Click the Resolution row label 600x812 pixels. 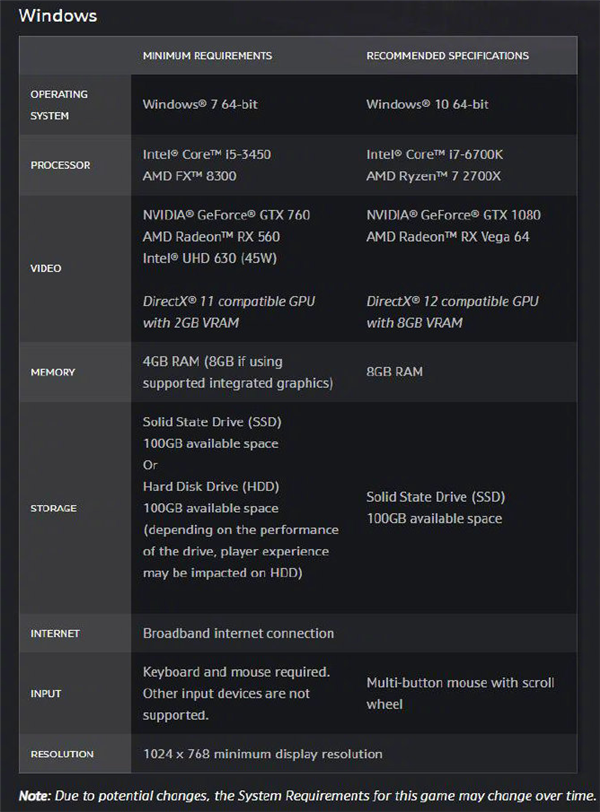click(62, 754)
